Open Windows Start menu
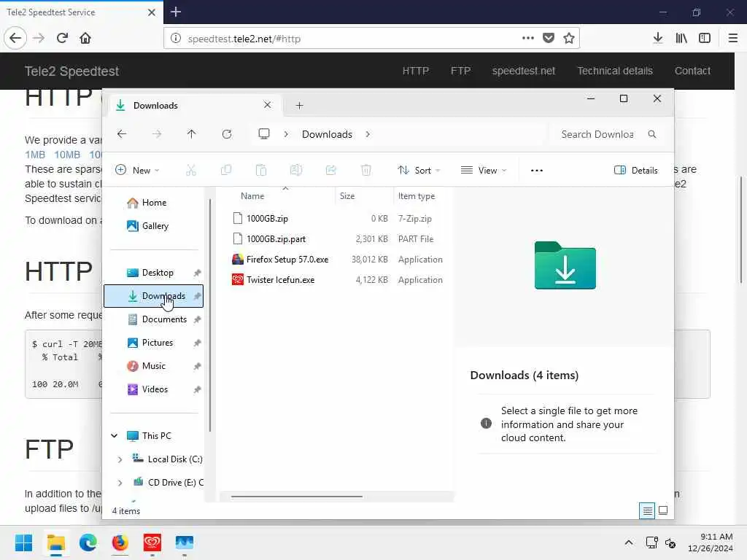This screenshot has width=747, height=560. (24, 542)
